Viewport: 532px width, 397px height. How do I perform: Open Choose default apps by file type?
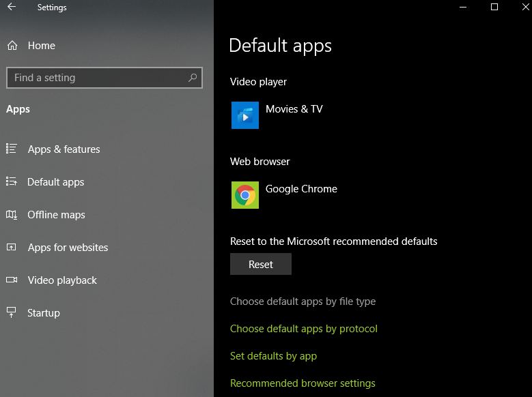(303, 302)
